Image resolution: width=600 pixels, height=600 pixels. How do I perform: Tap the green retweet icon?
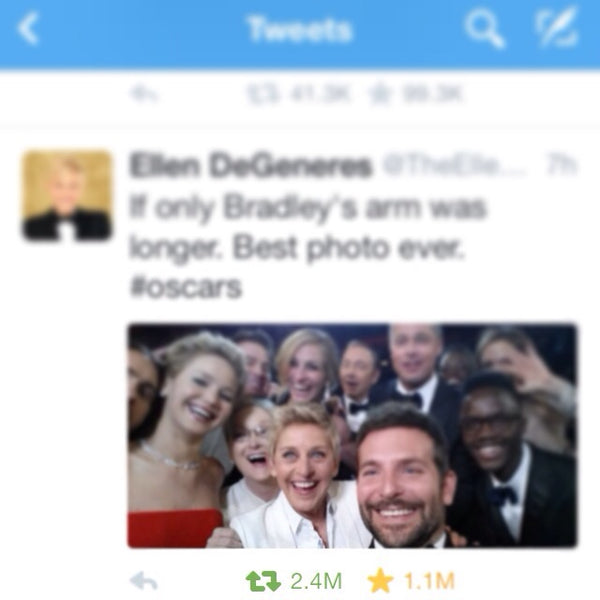[263, 581]
